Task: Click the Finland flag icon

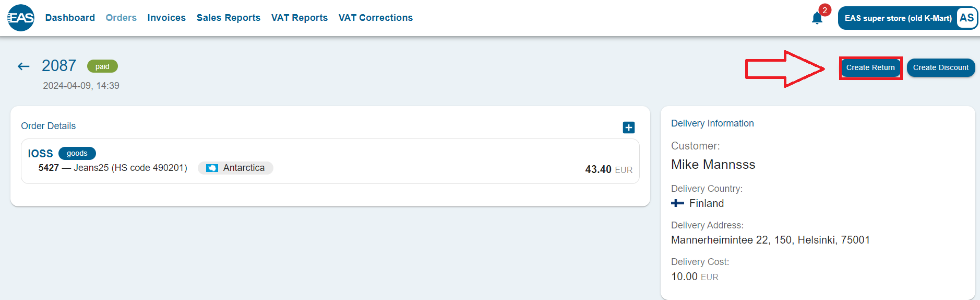Action: [x=677, y=203]
